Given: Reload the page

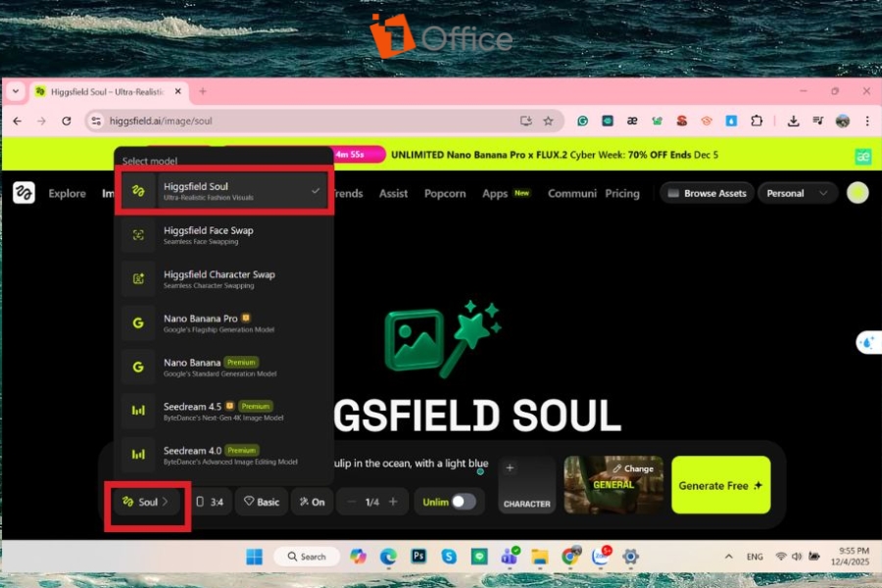Looking at the screenshot, I should [x=67, y=121].
